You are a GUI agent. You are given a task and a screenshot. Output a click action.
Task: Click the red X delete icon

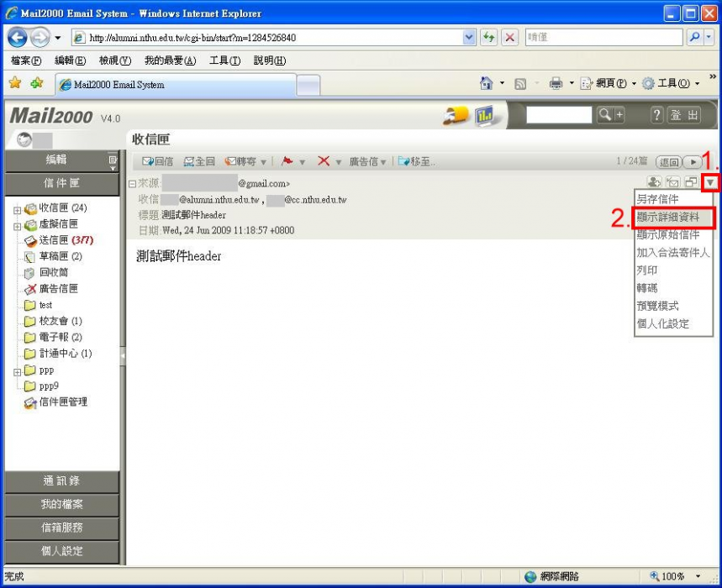[x=324, y=161]
